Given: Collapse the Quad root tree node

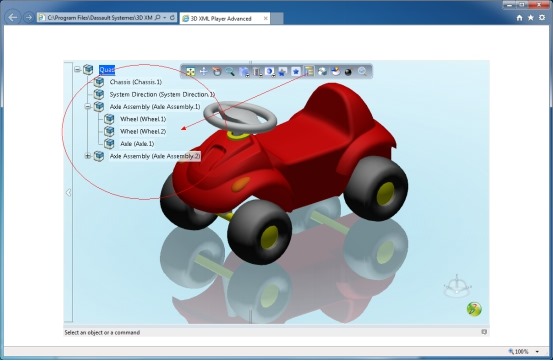Looking at the screenshot, I should click(77, 69).
